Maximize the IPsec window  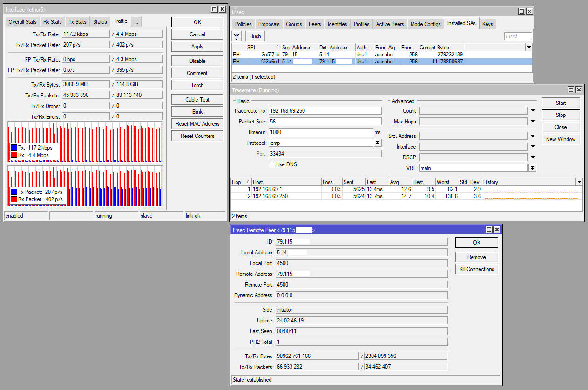522,11
